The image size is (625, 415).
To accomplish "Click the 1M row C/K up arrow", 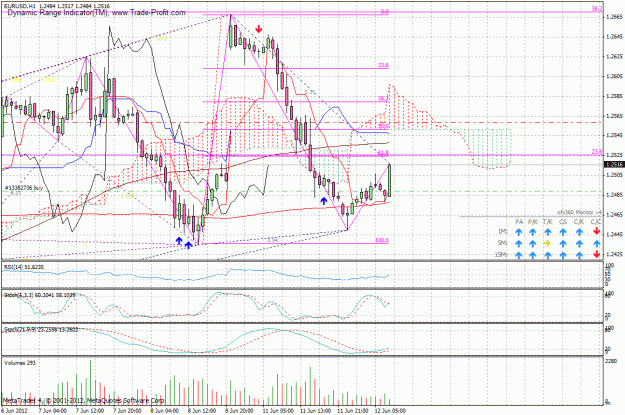I will pos(579,232).
